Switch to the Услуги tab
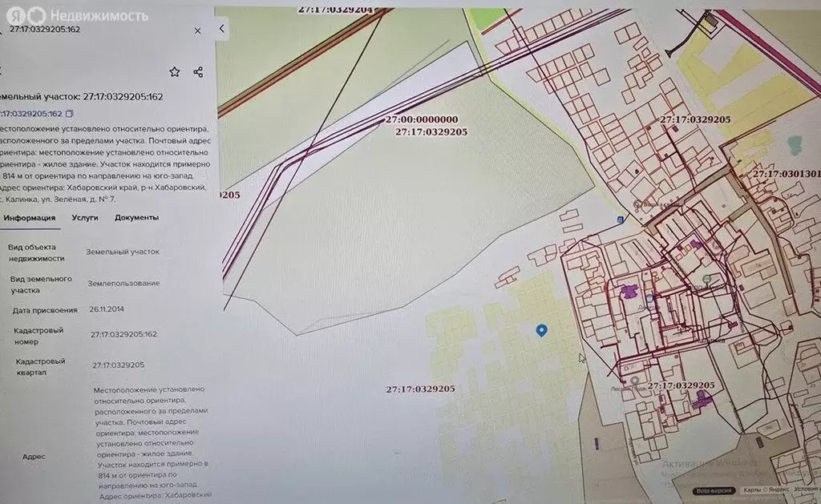Viewport: 821px width, 504px height. [85, 218]
